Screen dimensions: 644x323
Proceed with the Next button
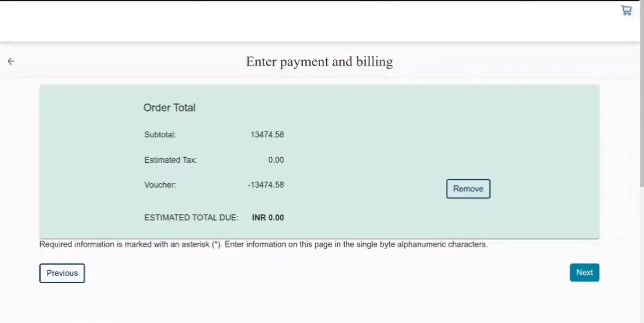584,272
